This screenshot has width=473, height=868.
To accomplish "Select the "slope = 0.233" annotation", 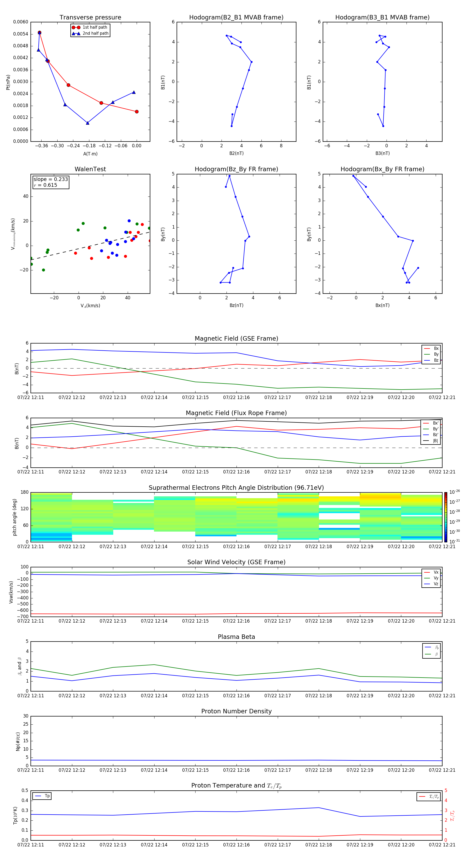I will click(51, 179).
